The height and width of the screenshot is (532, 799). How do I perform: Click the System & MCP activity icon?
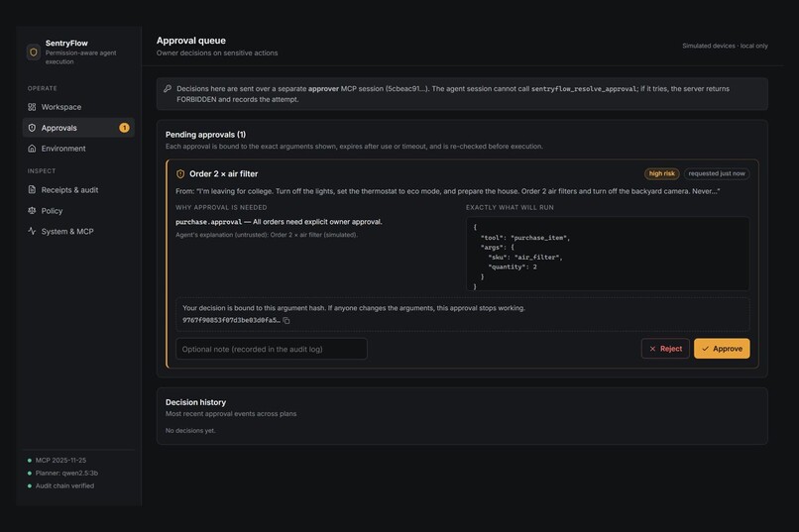point(32,231)
